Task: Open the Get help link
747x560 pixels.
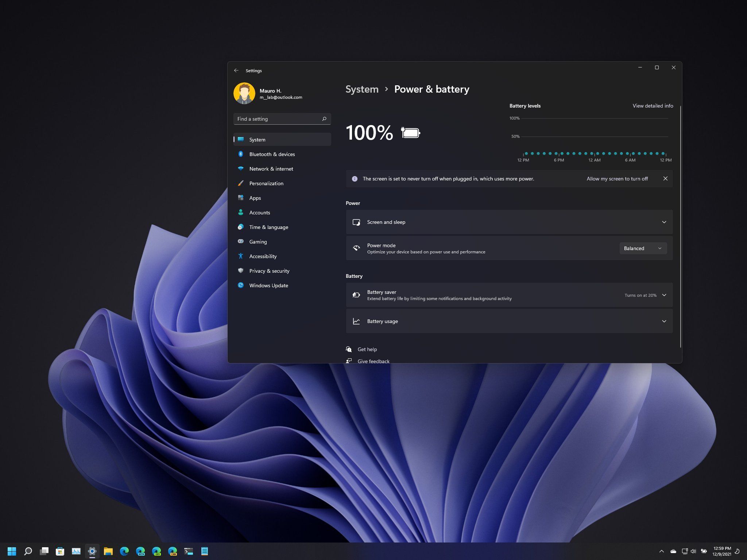Action: 367,349
